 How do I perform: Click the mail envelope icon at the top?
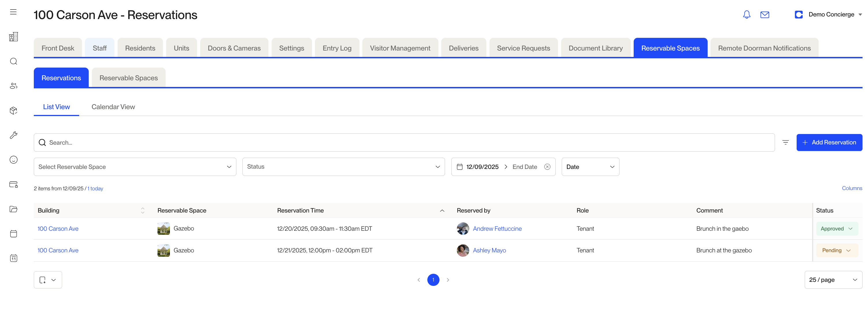[x=765, y=14]
